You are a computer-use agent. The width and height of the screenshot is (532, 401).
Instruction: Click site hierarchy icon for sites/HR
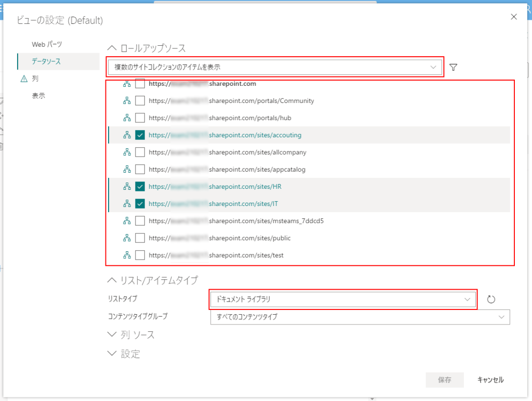pos(127,186)
